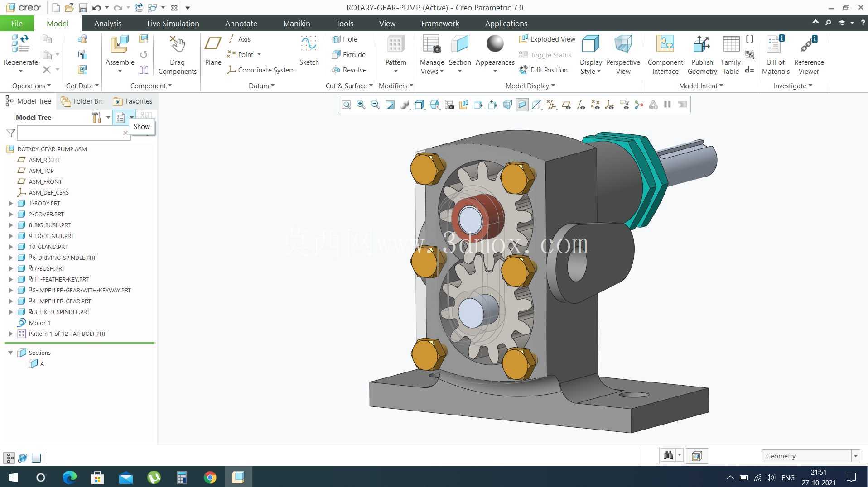Click Zoom Out on the graphics toolbar
Viewport: 868px width, 487px height.
(376, 105)
